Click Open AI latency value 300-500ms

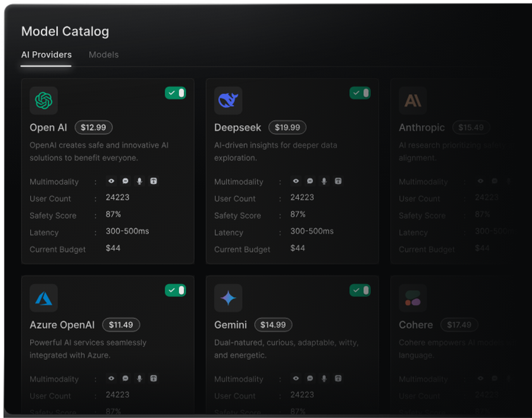point(127,231)
